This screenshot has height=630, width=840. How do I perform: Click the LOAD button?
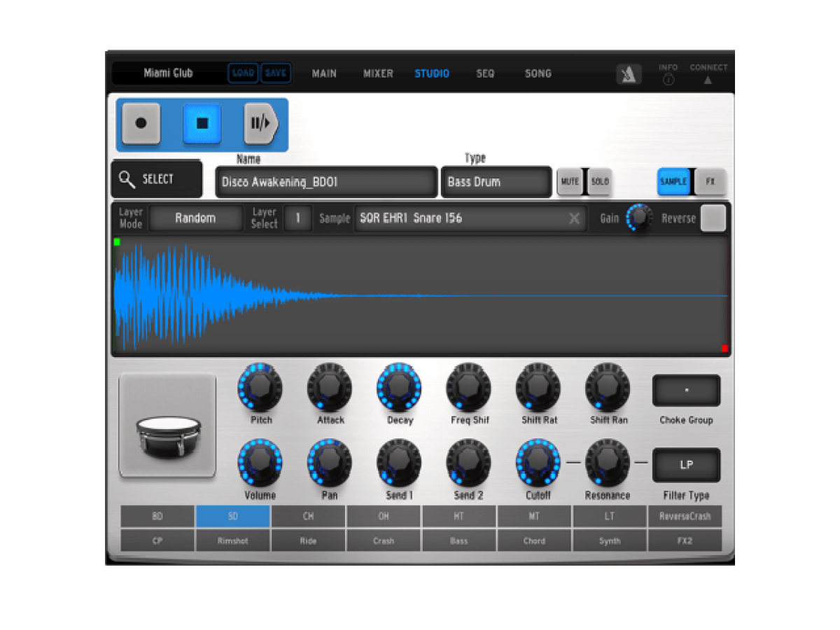coord(243,73)
